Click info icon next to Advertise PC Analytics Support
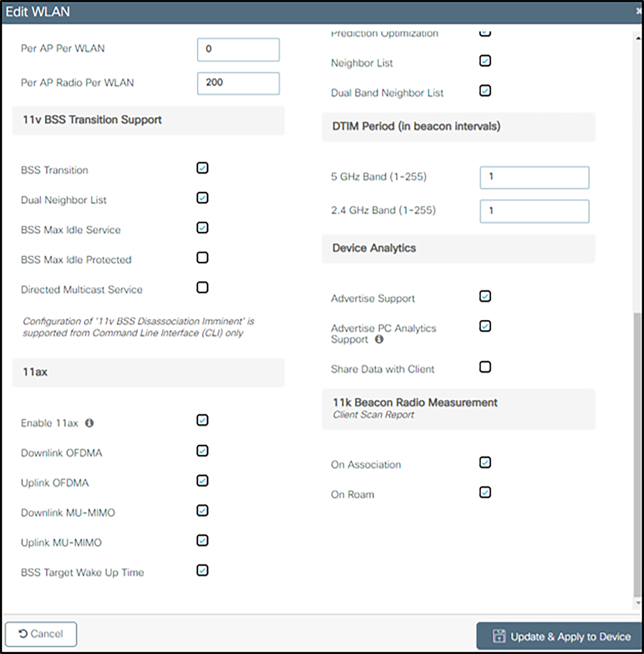The image size is (644, 654). coord(379,339)
